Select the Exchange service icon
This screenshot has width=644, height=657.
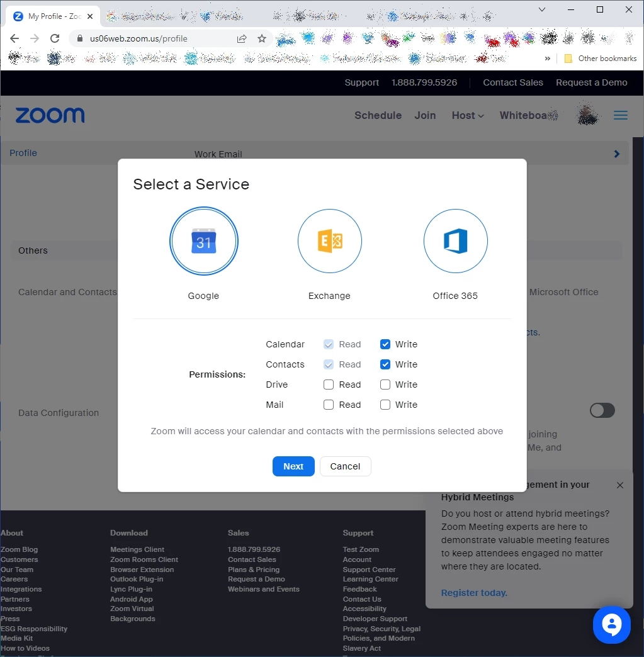click(329, 241)
